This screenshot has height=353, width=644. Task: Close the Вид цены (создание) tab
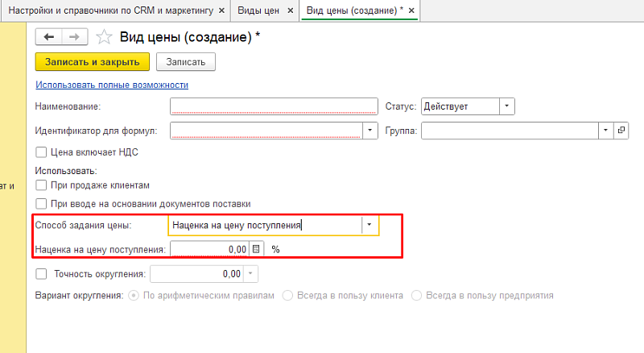click(412, 10)
